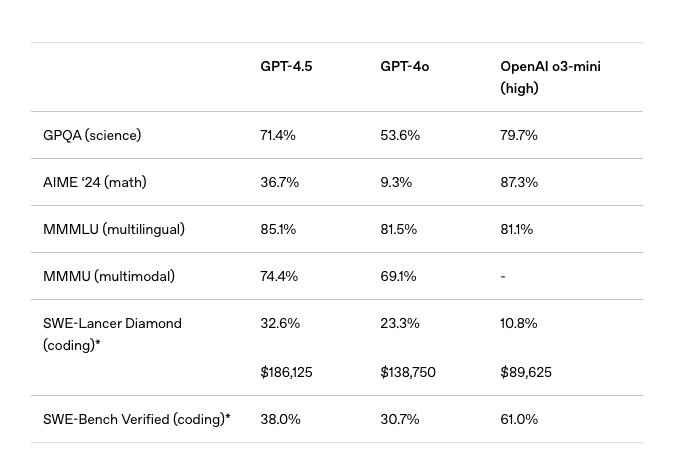Click the 71.4% GPQA score cell
Screen dimensions: 679x459
[278, 135]
